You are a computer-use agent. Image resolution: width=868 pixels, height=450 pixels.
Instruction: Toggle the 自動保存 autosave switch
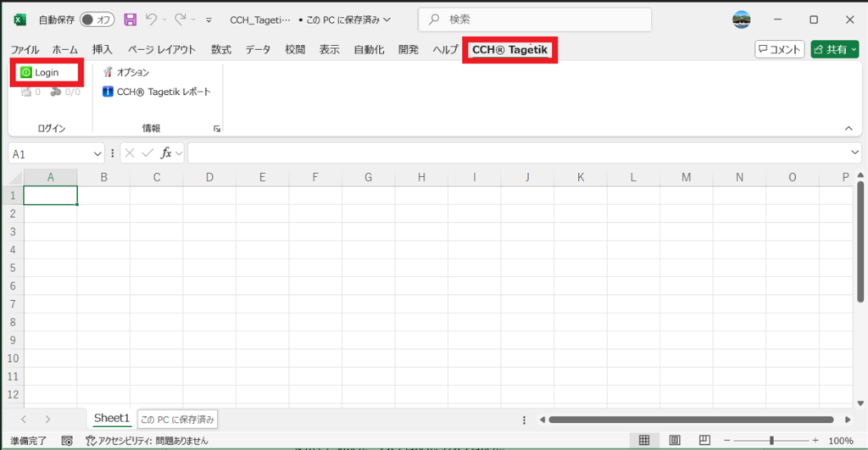[97, 19]
